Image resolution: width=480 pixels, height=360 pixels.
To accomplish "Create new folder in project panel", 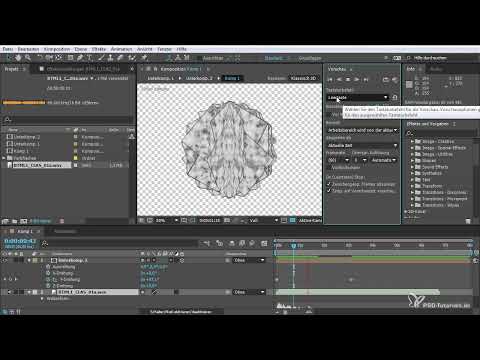I will point(15,221).
